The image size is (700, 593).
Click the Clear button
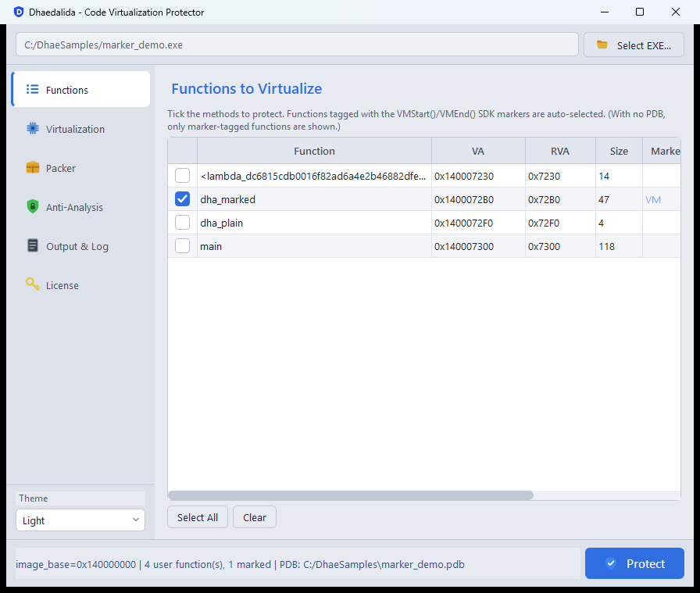coord(255,517)
